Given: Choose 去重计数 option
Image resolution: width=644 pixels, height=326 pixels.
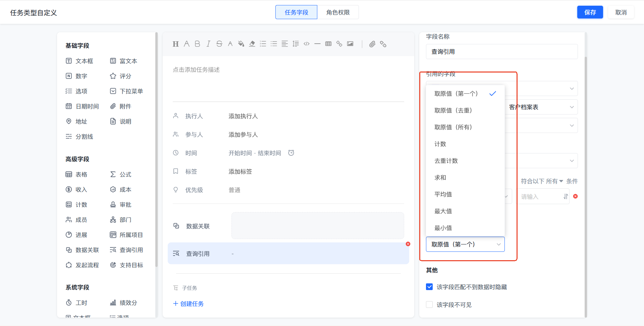Looking at the screenshot, I should [x=465, y=161].
